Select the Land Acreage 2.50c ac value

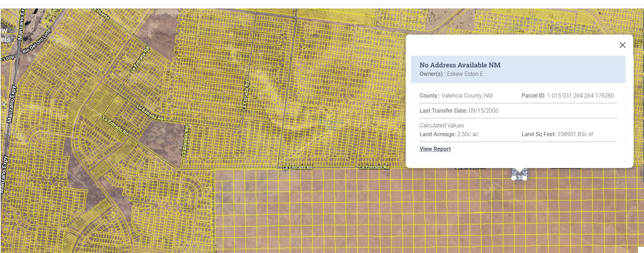point(467,134)
